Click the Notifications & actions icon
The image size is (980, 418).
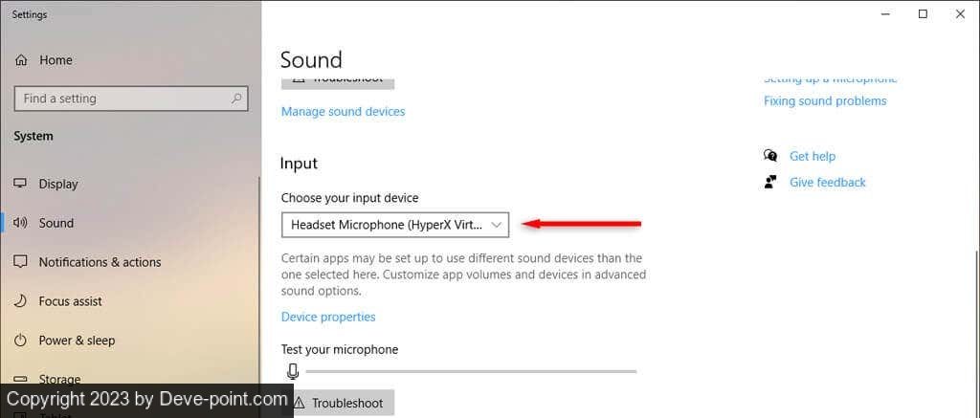(21, 262)
